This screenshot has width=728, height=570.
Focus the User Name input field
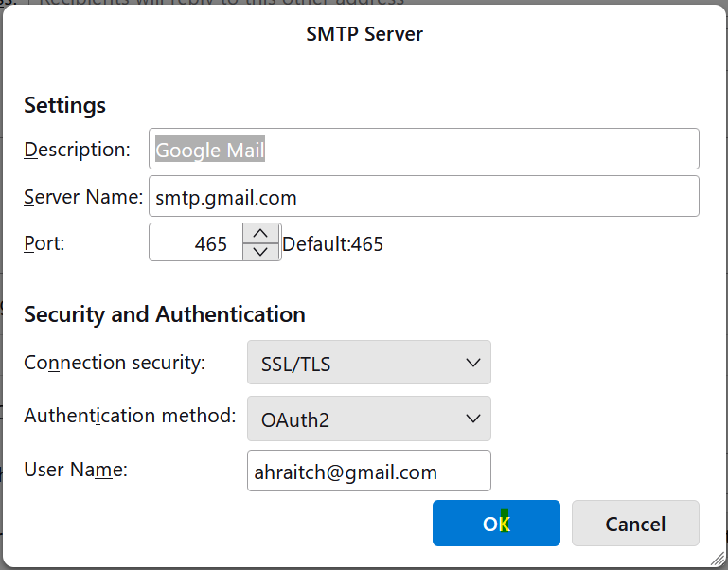click(368, 472)
